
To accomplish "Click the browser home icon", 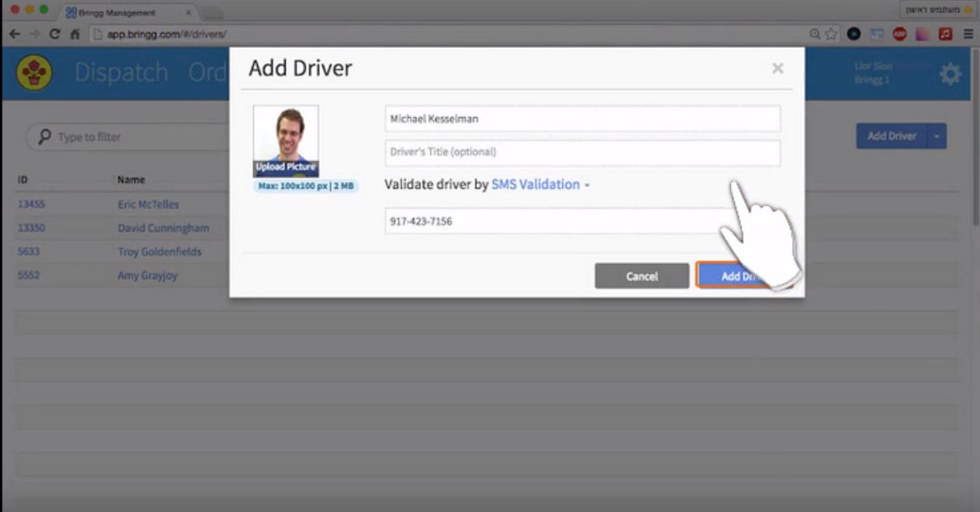I will tap(75, 34).
